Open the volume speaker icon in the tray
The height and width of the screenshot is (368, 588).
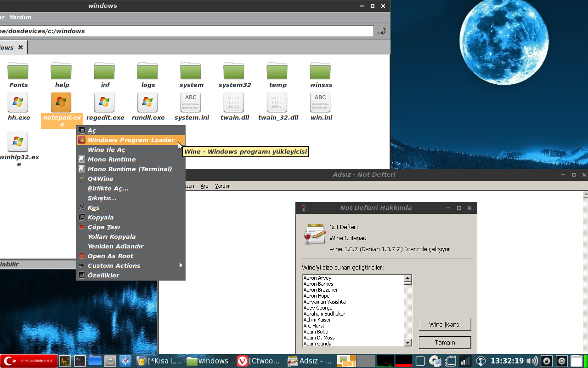[x=532, y=361]
